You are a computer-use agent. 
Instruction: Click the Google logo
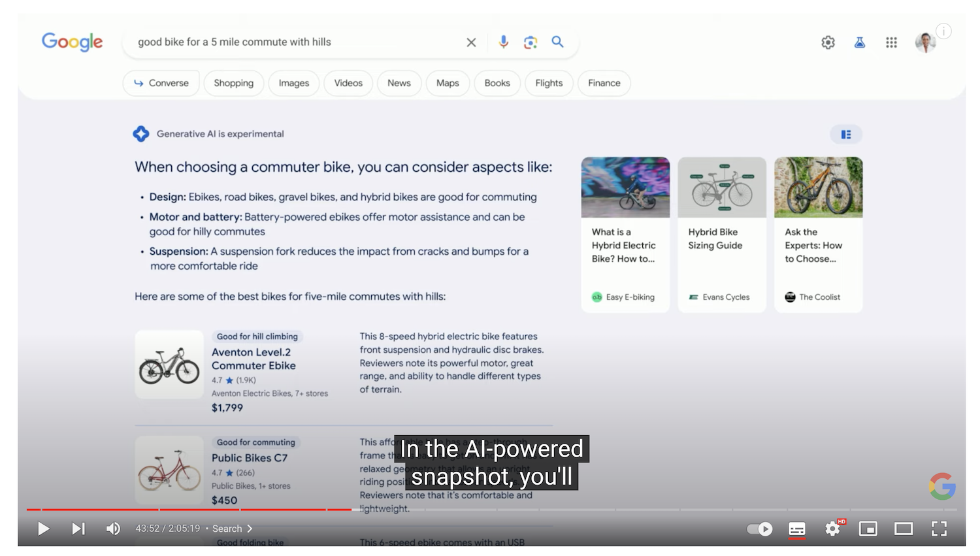click(72, 42)
